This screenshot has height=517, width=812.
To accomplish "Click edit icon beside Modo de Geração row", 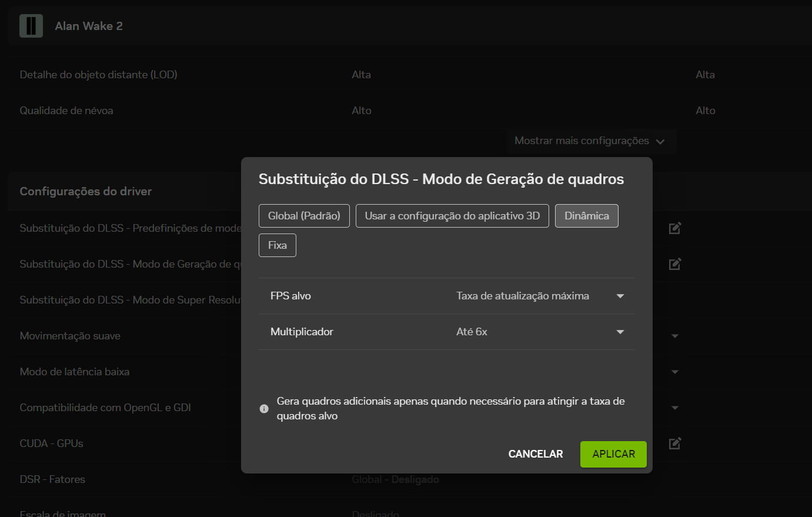I will [x=674, y=263].
